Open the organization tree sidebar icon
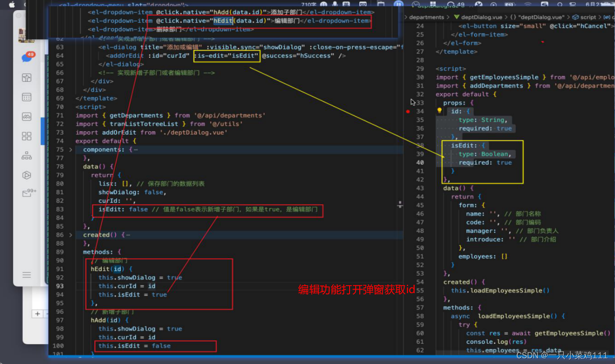This screenshot has width=615, height=364. tap(26, 155)
